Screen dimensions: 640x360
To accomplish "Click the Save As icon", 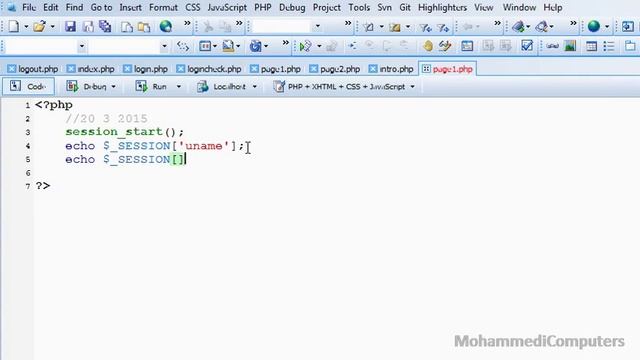I will [88, 27].
